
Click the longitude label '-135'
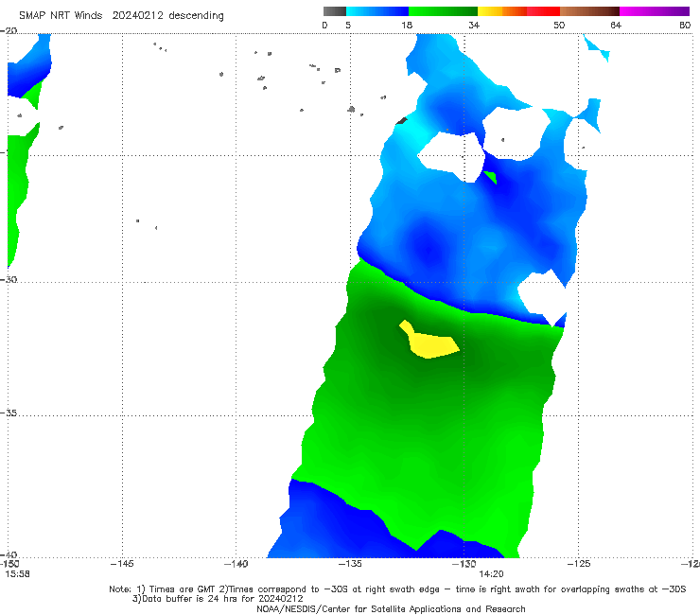tap(350, 564)
